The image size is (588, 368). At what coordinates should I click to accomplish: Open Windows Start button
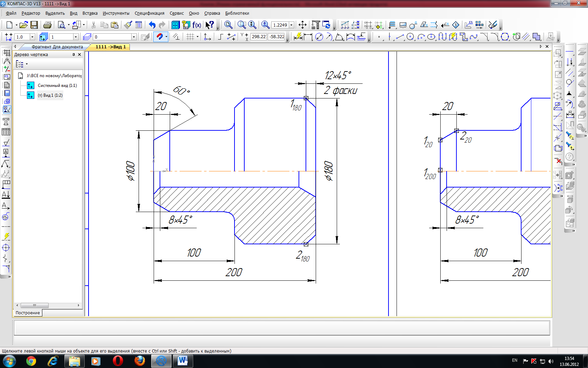click(x=9, y=361)
